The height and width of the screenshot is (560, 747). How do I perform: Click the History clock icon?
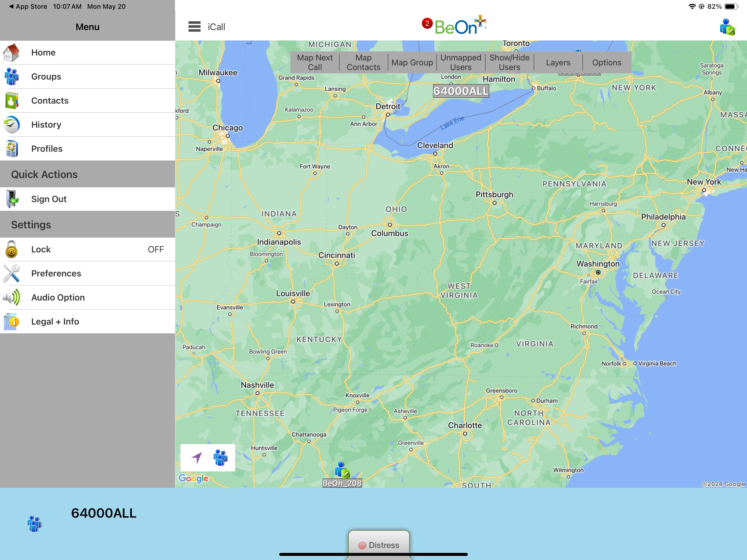(11, 125)
